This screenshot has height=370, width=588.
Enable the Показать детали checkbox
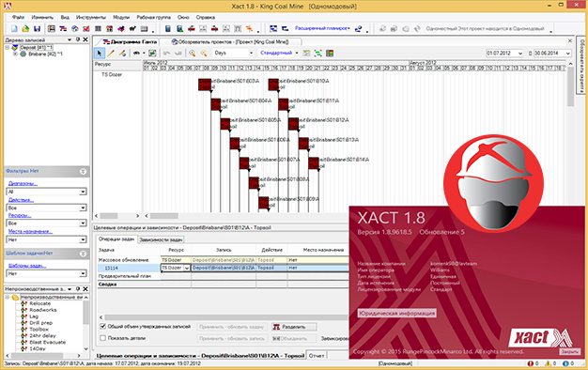(x=102, y=338)
